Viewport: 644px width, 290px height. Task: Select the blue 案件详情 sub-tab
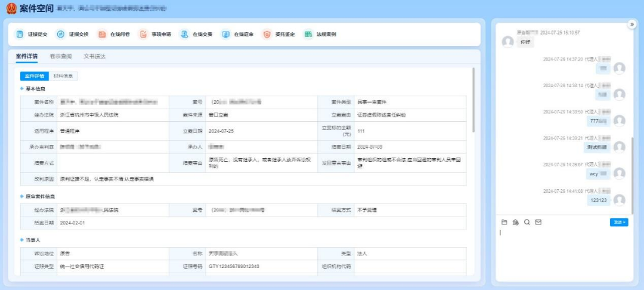[35, 76]
